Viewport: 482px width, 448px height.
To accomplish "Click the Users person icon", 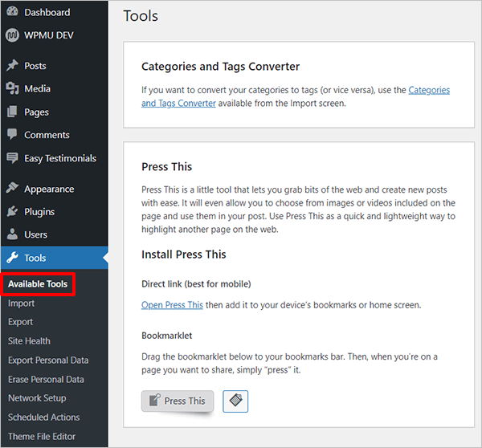I will coord(12,234).
